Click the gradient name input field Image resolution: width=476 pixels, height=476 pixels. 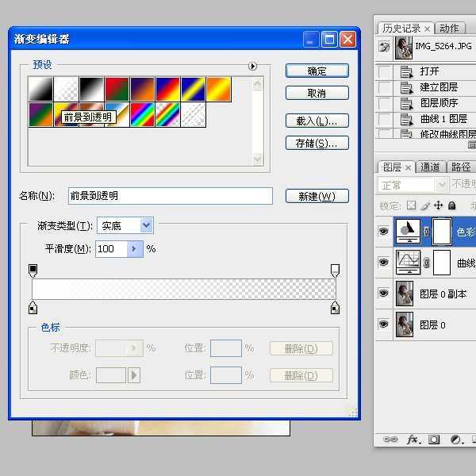tap(169, 196)
